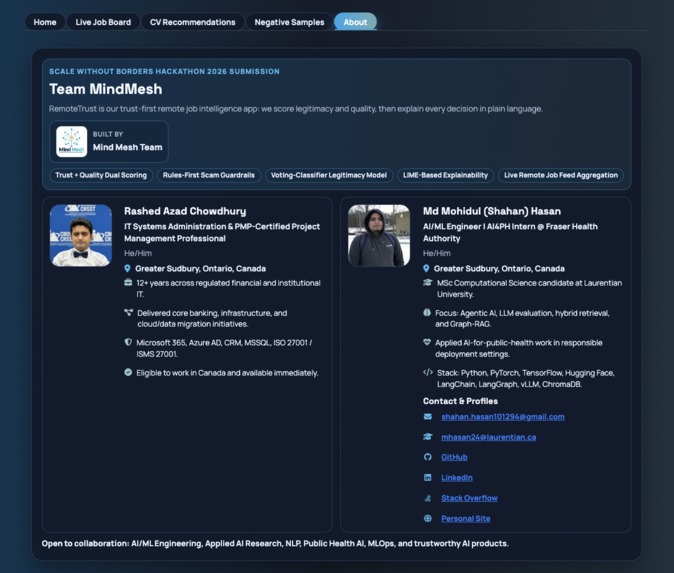Click the graduation cap icon beside MSc Computational
The image size is (674, 573).
427,282
